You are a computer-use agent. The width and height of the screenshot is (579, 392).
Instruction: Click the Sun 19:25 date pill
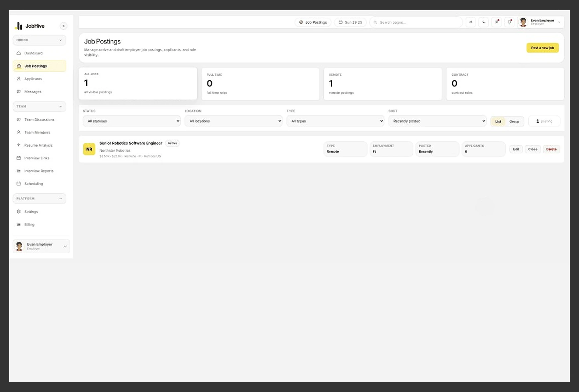[350, 22]
